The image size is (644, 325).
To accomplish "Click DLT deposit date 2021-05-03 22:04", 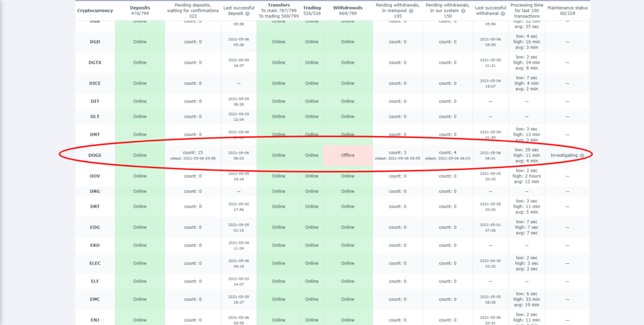I will [238, 117].
